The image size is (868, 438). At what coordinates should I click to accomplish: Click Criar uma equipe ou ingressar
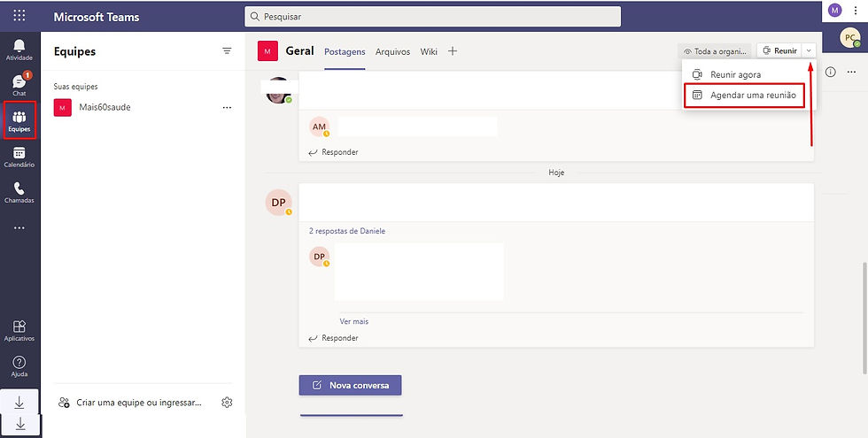pos(130,403)
